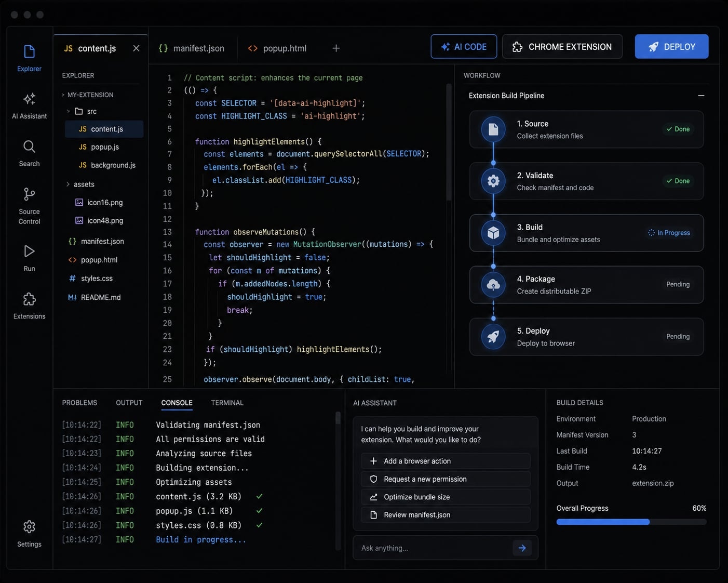
Task: Click the AI CODE button
Action: coord(464,47)
